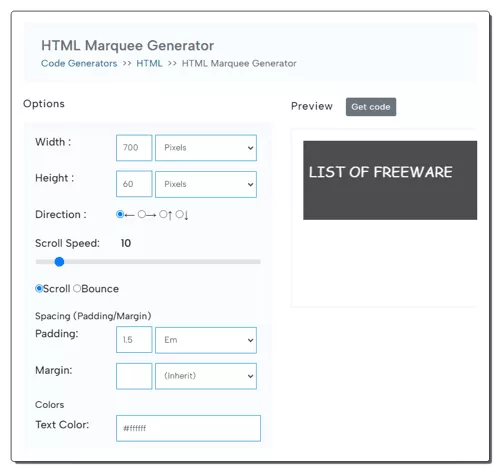Click the Padding value field showing 1.5
Viewport: 500px width, 472px height.
point(134,340)
